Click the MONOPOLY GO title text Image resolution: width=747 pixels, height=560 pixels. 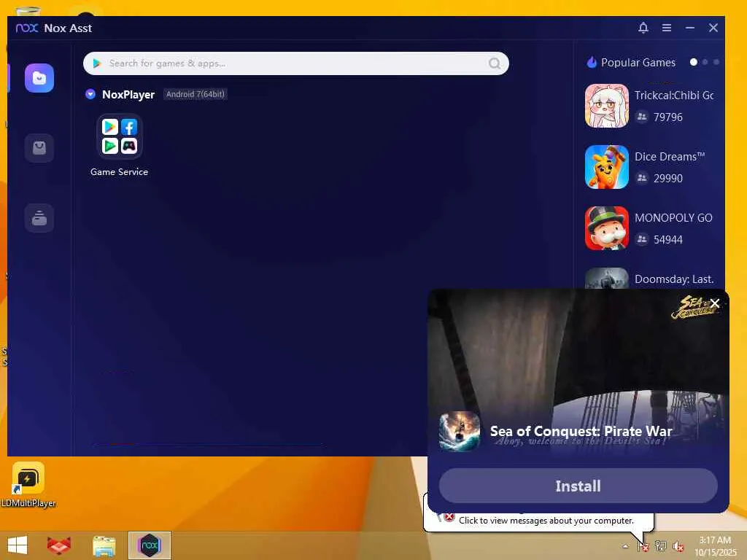(x=673, y=218)
